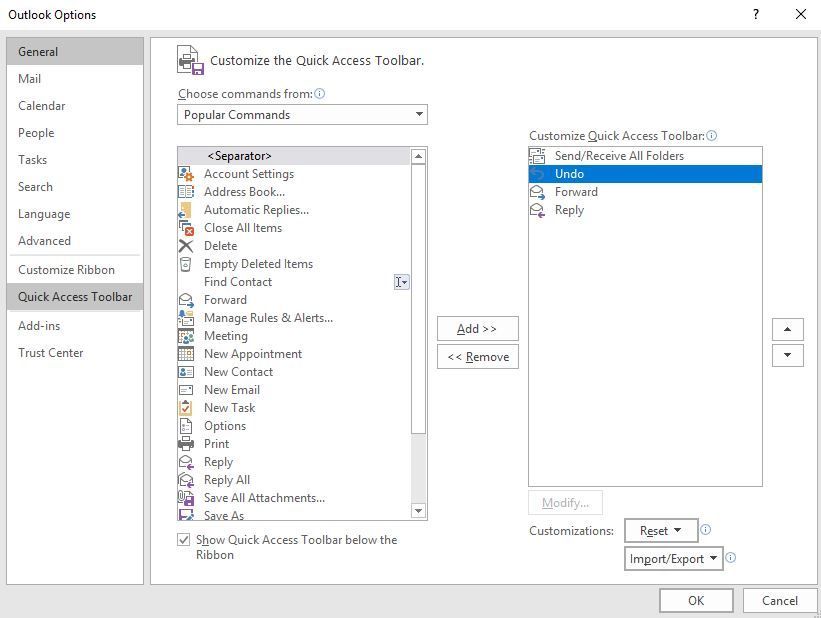Click the Add >> button
Screen dimensions: 821x618
(478, 329)
